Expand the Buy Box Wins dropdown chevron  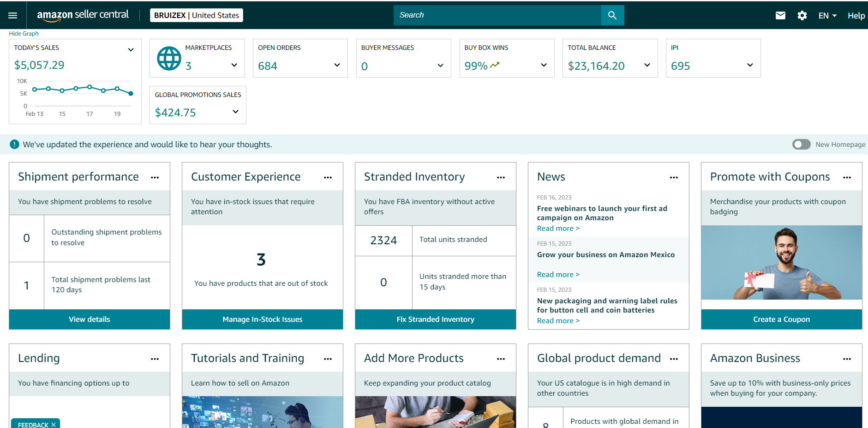(x=544, y=65)
